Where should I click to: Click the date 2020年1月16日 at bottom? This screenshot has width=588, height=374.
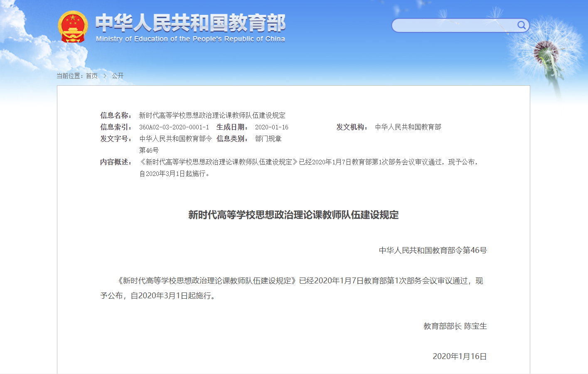click(460, 357)
